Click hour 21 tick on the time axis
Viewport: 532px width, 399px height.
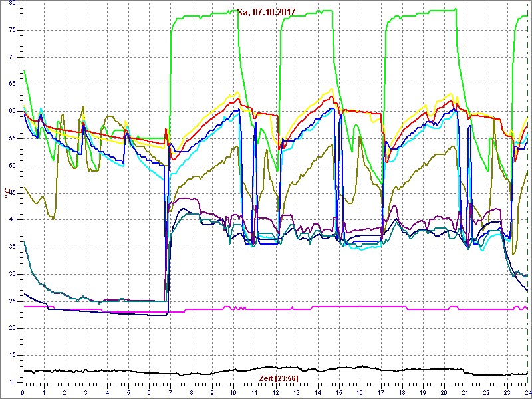click(465, 393)
